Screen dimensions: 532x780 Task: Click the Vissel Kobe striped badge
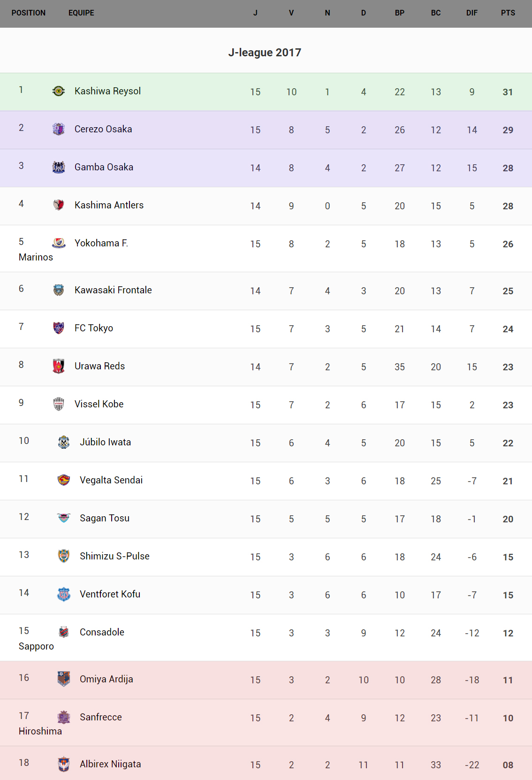tap(59, 404)
